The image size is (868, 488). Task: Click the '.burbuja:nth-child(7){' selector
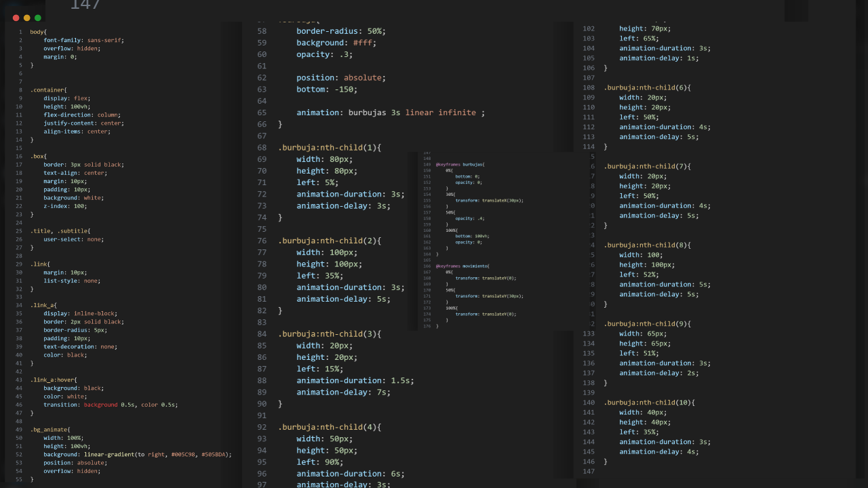click(648, 166)
